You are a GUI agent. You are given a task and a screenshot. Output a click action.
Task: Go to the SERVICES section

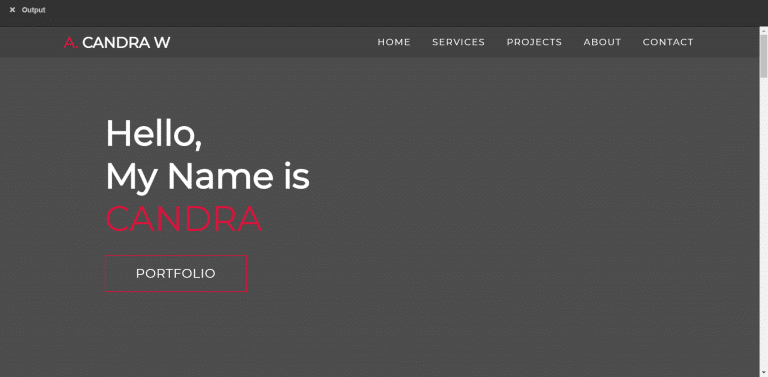click(x=458, y=42)
